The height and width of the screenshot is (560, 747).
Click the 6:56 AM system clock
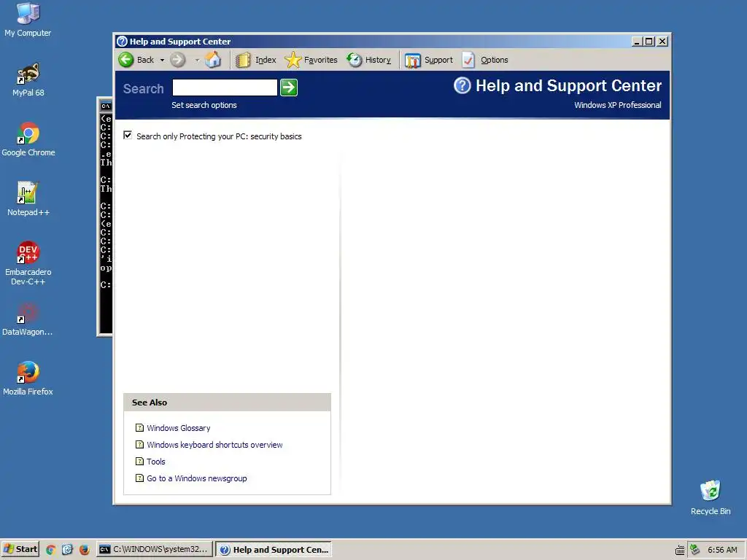pos(722,550)
